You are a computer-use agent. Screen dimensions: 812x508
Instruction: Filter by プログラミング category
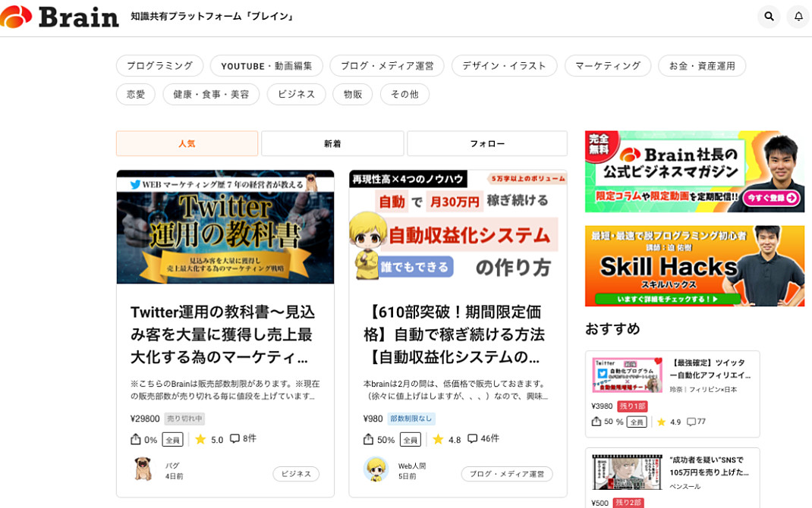[159, 66]
